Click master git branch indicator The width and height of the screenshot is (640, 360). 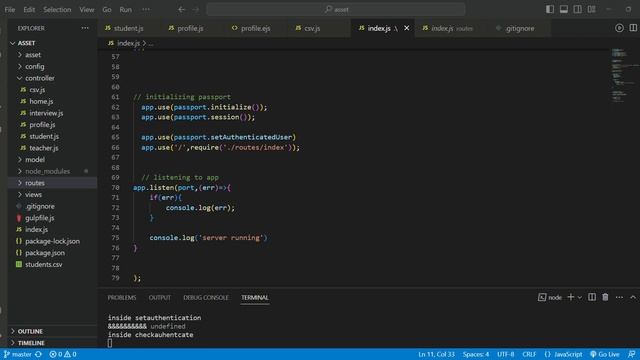point(18,354)
